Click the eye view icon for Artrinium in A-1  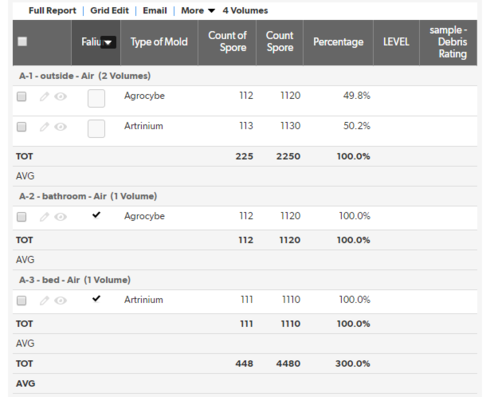click(61, 127)
